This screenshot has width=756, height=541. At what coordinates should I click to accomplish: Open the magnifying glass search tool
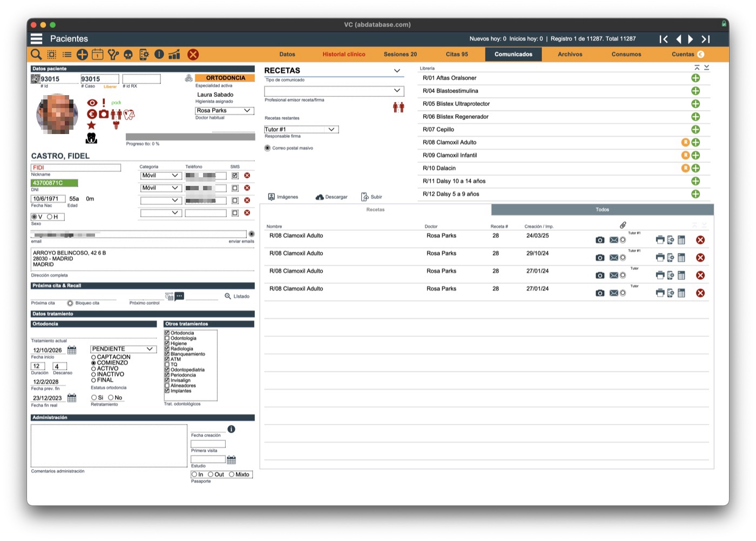tap(36, 54)
